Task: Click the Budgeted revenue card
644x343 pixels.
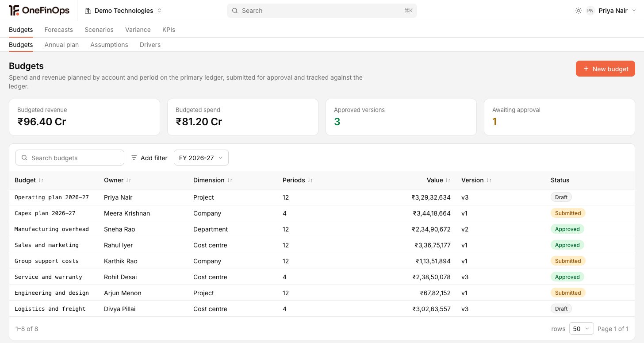Action: point(84,117)
